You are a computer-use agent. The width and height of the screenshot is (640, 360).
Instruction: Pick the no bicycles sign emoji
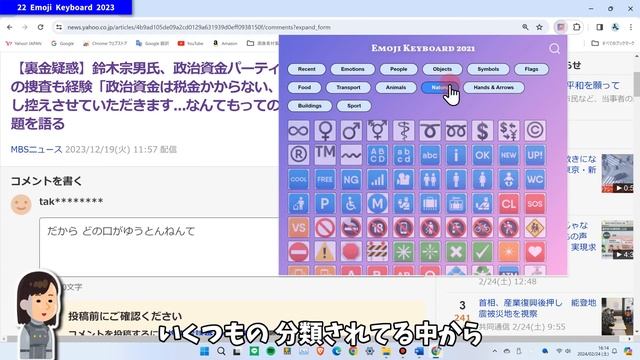point(482,227)
